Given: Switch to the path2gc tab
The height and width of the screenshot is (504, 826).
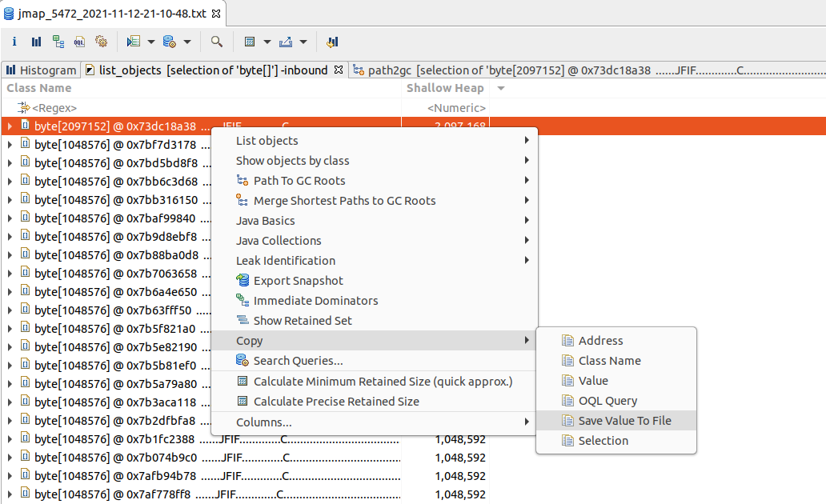Looking at the screenshot, I should pos(587,70).
